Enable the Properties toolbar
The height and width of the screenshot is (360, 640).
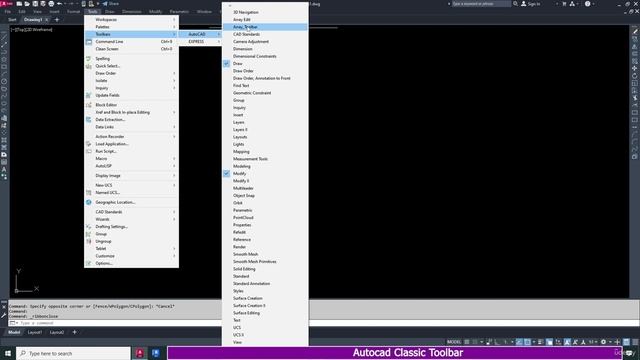click(x=265, y=225)
